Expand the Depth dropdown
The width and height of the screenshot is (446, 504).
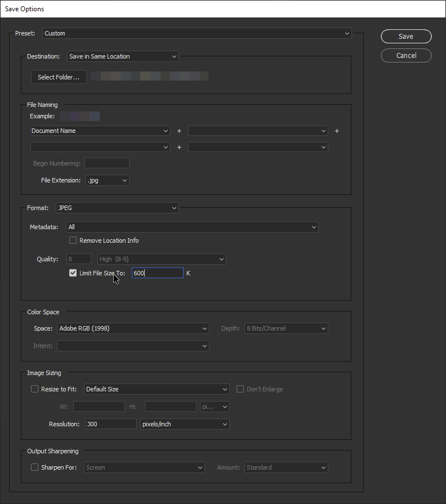click(286, 328)
